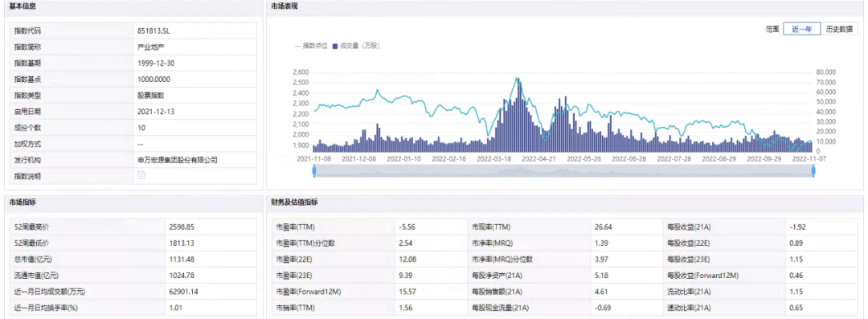Click the 市盈率(Forward12M) value 15.57
Screen dimensions: 868x319
pyautogui.click(x=407, y=292)
